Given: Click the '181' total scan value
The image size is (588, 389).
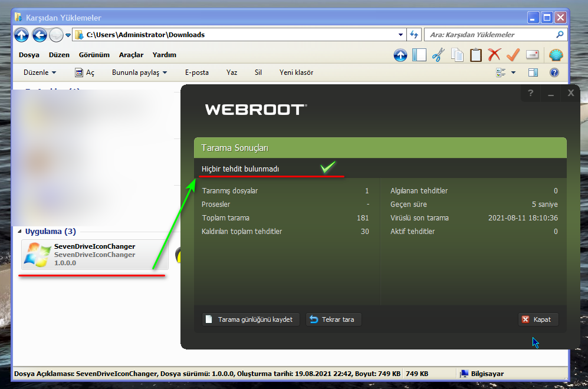Looking at the screenshot, I should pos(363,217).
